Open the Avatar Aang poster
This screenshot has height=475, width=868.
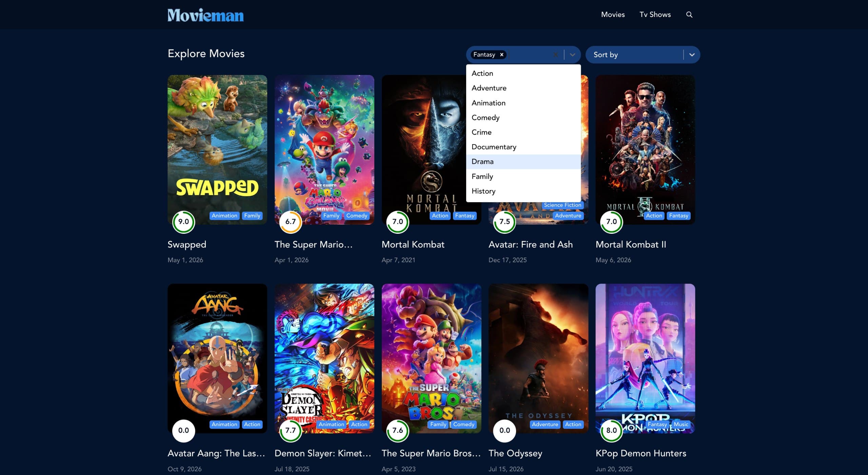[217, 358]
